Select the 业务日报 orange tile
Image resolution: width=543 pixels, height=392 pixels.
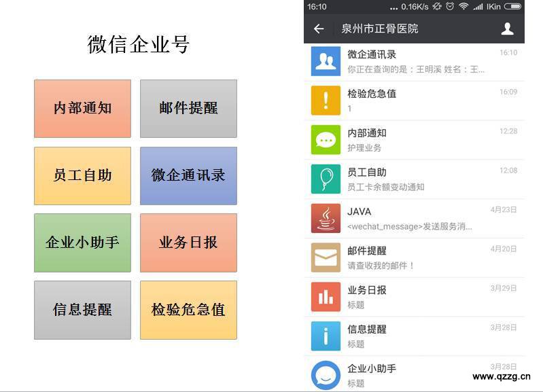coord(188,243)
